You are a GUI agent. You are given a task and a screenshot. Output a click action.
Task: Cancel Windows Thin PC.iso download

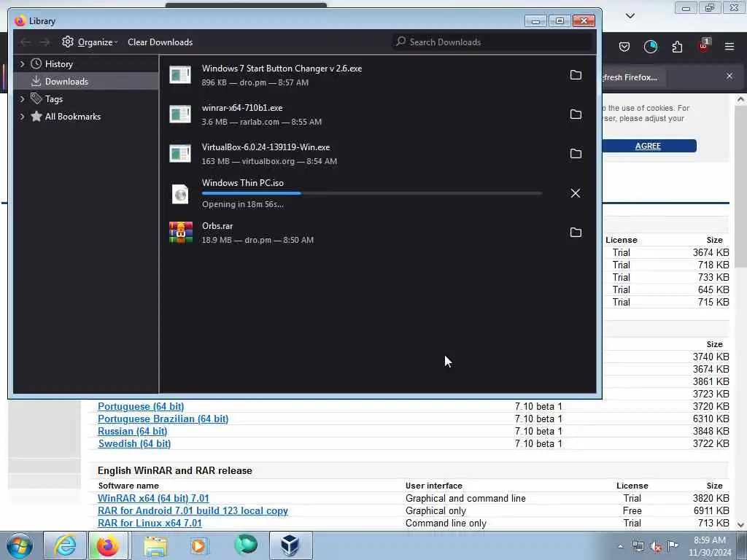click(x=576, y=192)
